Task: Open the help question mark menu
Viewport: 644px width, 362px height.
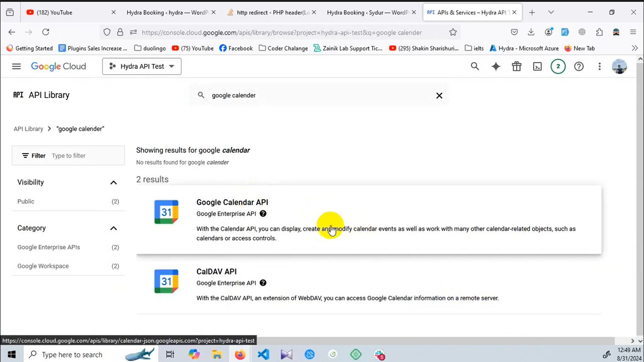Action: [x=579, y=67]
